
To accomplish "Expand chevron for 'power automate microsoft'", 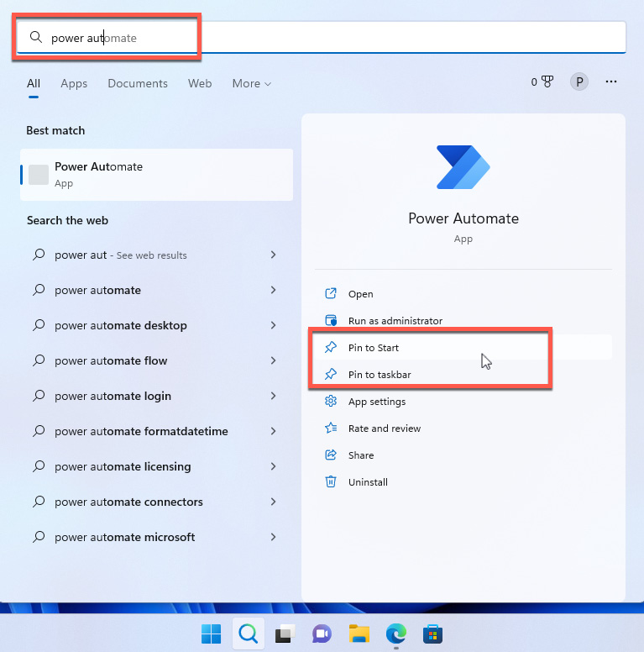I will click(273, 537).
